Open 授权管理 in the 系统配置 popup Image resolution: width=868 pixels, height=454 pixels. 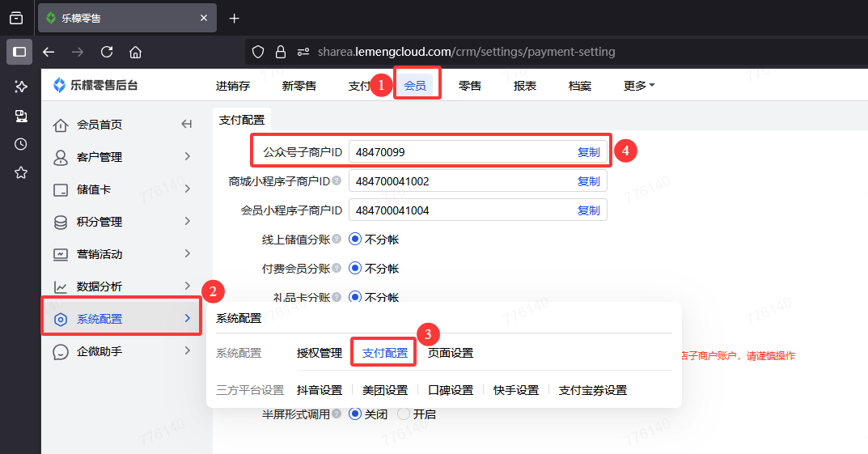pyautogui.click(x=320, y=353)
